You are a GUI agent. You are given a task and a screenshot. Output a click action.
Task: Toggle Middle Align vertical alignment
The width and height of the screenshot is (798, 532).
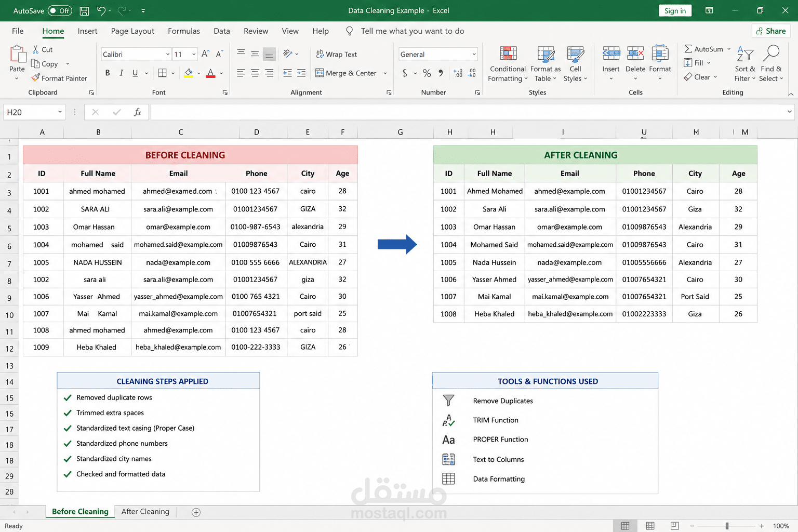pyautogui.click(x=255, y=54)
